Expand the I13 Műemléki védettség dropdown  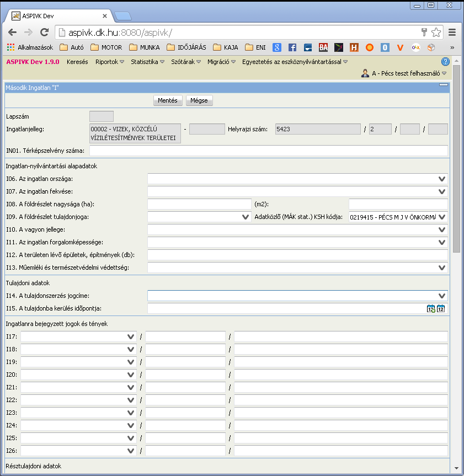point(442,268)
